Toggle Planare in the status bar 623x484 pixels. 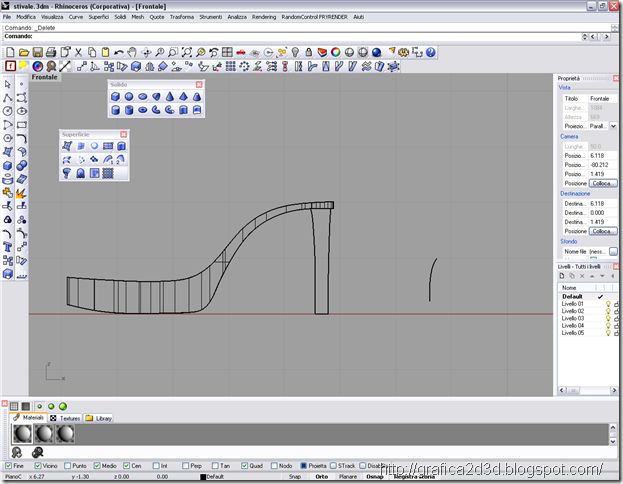(x=348, y=476)
